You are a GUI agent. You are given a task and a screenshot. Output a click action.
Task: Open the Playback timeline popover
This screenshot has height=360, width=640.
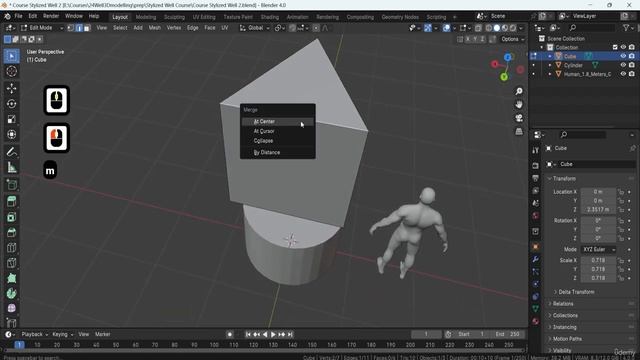35,334
